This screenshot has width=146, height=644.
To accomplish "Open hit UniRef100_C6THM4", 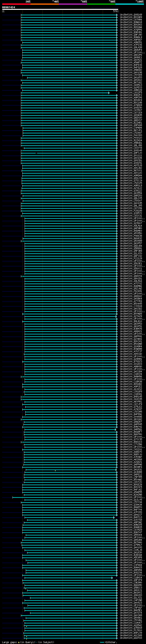I will pyautogui.click(x=131, y=20).
